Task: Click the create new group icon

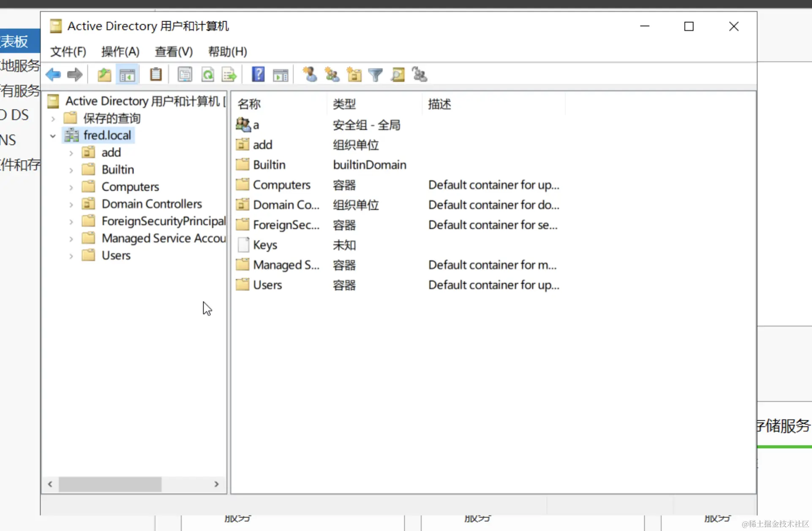Action: pos(332,75)
